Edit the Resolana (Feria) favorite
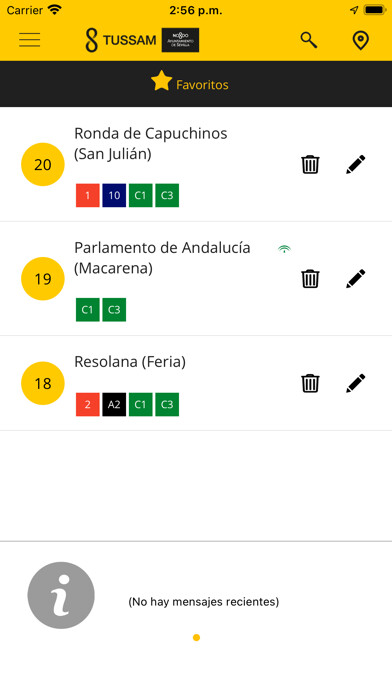Screen dimensions: 392x696 (356, 383)
